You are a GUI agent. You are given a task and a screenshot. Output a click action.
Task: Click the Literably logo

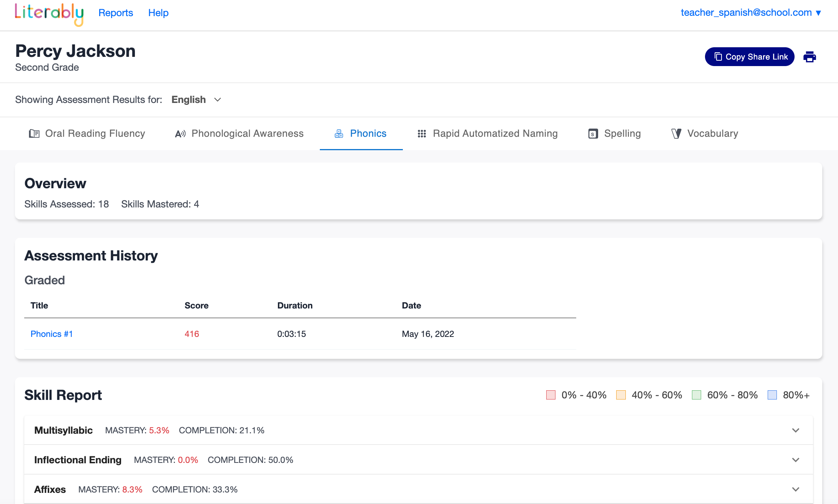tap(49, 14)
